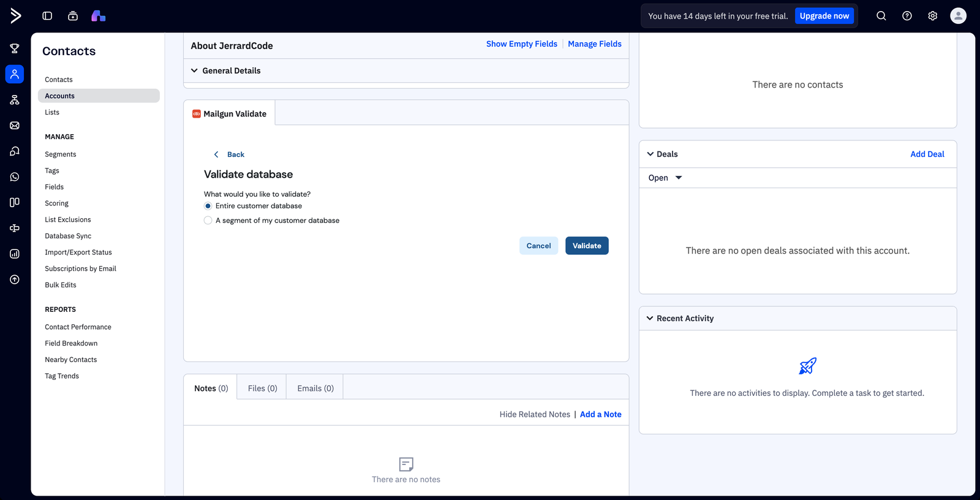Open the user profile avatar
980x500 pixels.
(959, 16)
